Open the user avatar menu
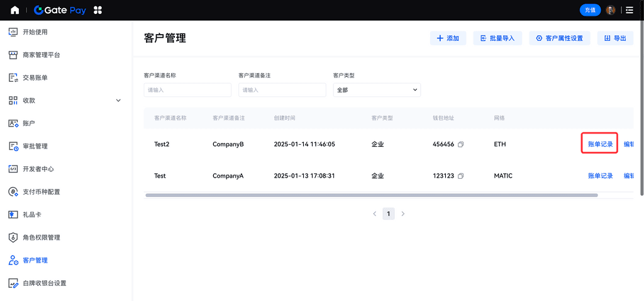 click(x=611, y=10)
